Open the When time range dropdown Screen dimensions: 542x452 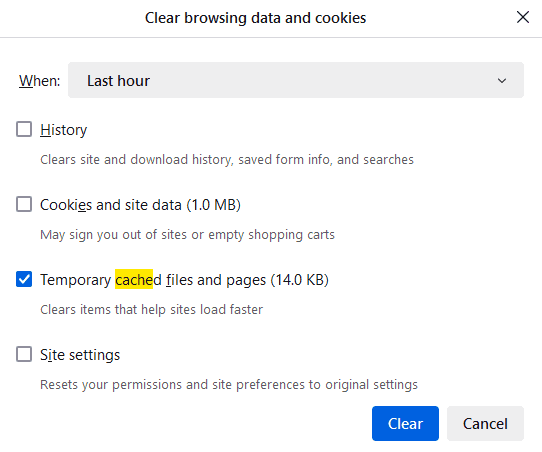tap(296, 80)
